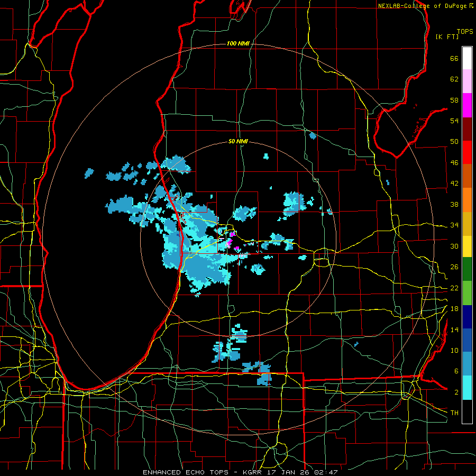Click the cyan legend swatch
The height and width of the screenshot is (476, 476).
[467, 388]
